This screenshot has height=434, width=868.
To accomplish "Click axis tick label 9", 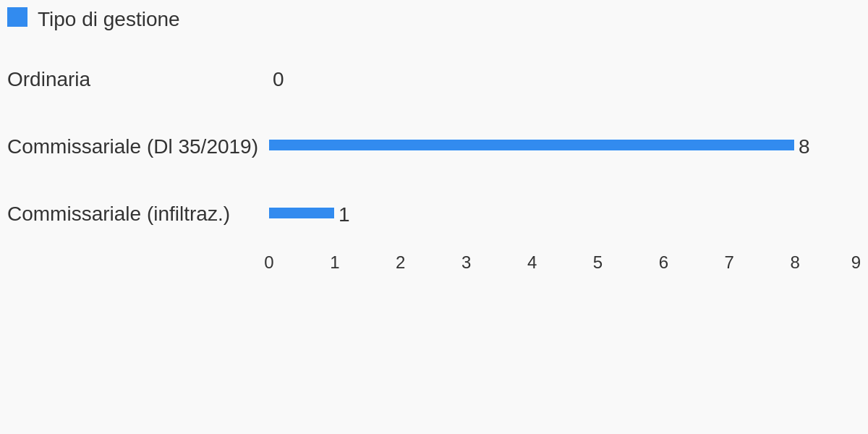I will [x=856, y=263].
